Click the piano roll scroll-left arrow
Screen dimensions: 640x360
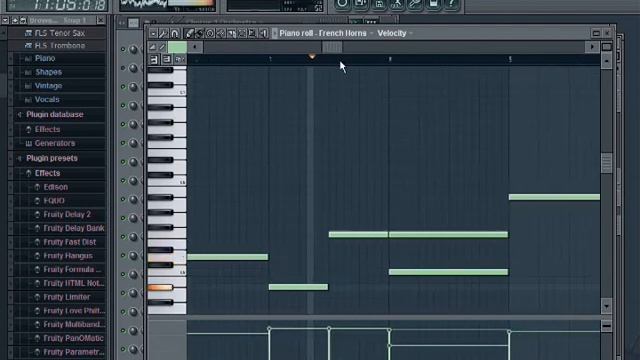pyautogui.click(x=195, y=47)
